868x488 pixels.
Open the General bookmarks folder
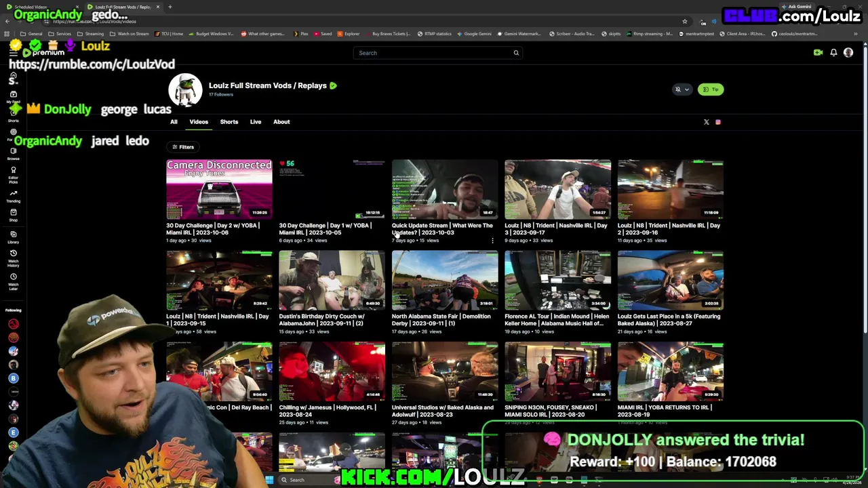coord(32,34)
